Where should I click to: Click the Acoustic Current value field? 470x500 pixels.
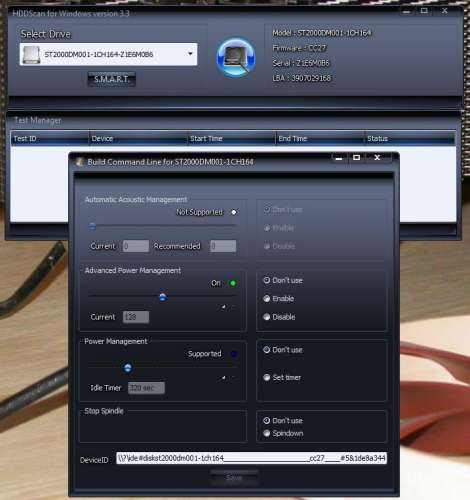pyautogui.click(x=136, y=246)
